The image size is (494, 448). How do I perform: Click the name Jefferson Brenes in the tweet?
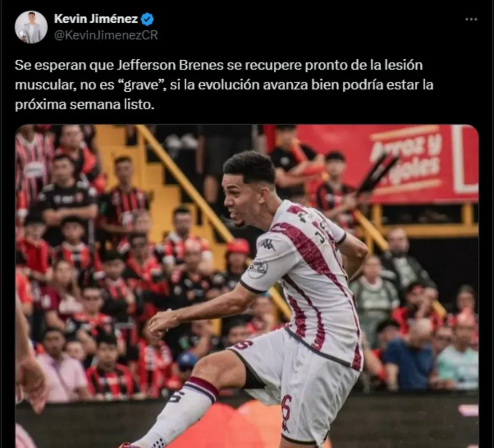(170, 66)
